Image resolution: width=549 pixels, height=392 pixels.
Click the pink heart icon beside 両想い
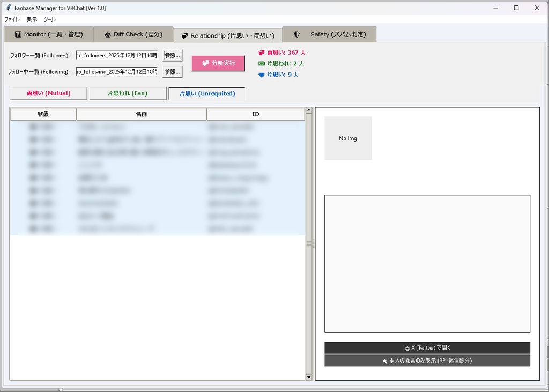pyautogui.click(x=261, y=53)
